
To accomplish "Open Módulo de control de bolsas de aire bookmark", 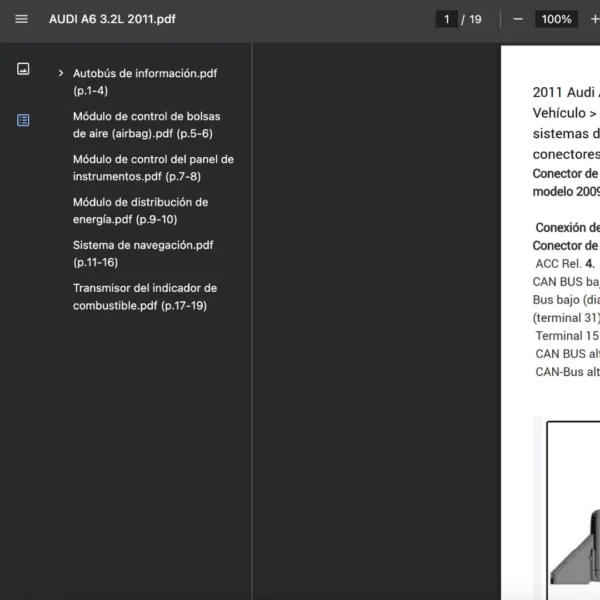I will click(147, 125).
